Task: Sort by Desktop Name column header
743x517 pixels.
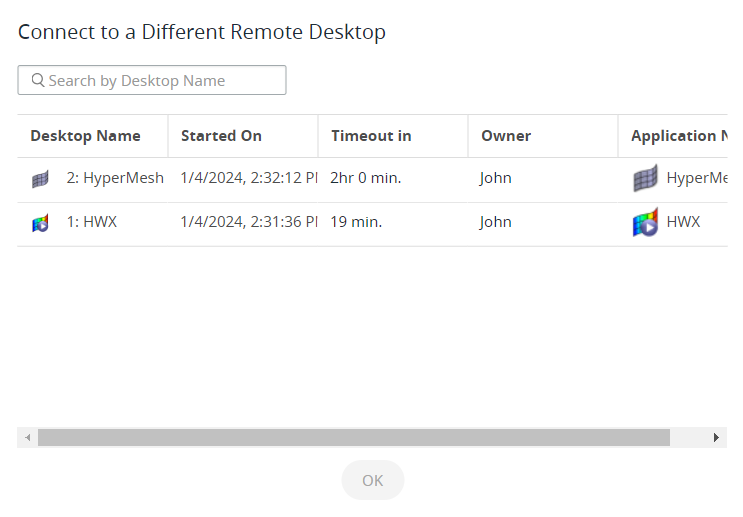Action: click(85, 136)
